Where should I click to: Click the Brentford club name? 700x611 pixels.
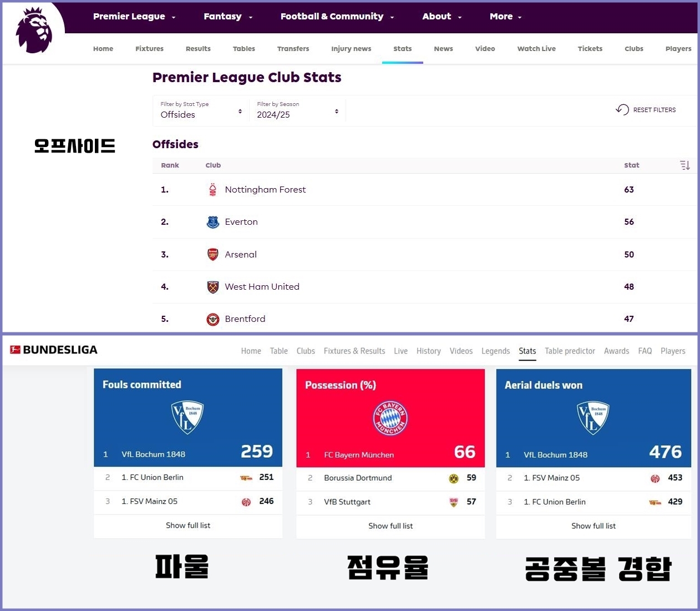[x=245, y=319]
